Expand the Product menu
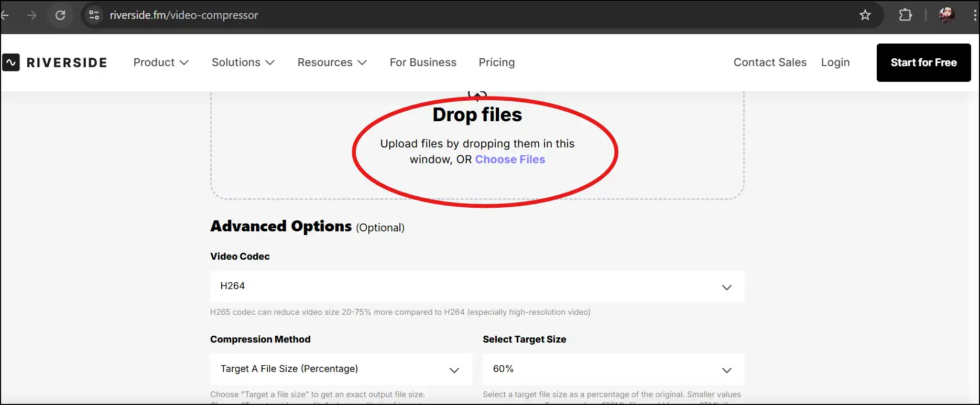 [x=161, y=62]
